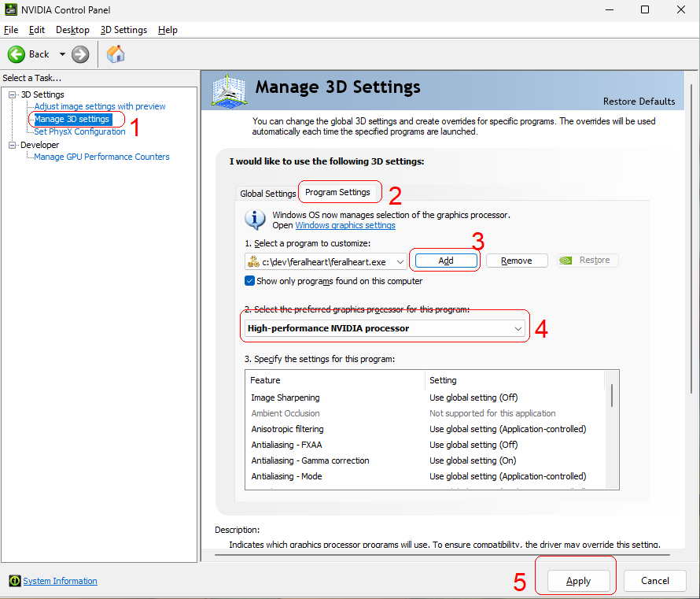Open the 3D Settings menu

coord(123,30)
